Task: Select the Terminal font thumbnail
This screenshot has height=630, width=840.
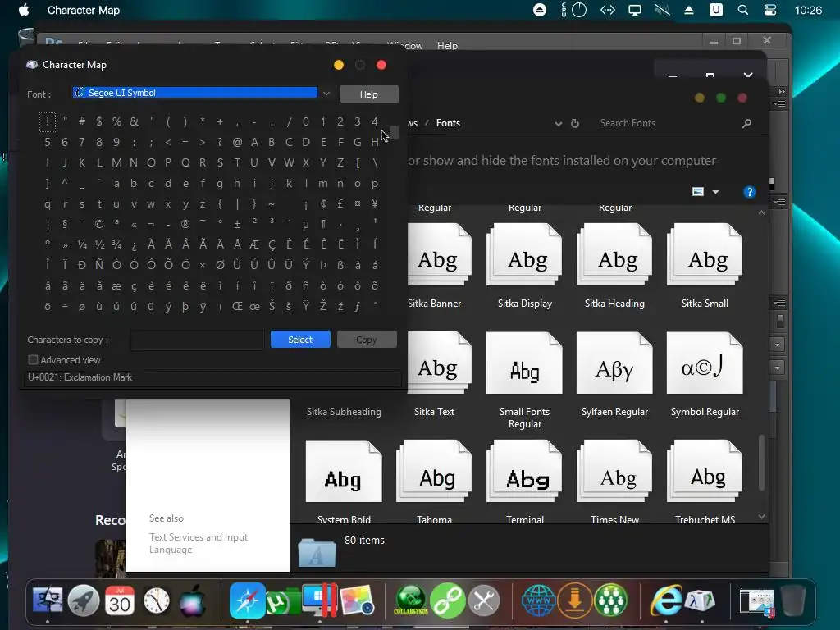Action: click(x=524, y=472)
